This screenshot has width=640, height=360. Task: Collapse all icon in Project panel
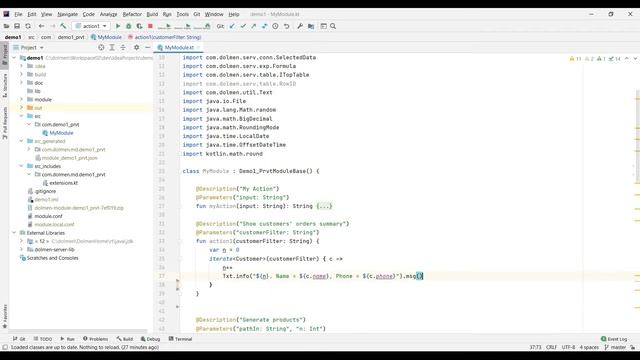123,48
